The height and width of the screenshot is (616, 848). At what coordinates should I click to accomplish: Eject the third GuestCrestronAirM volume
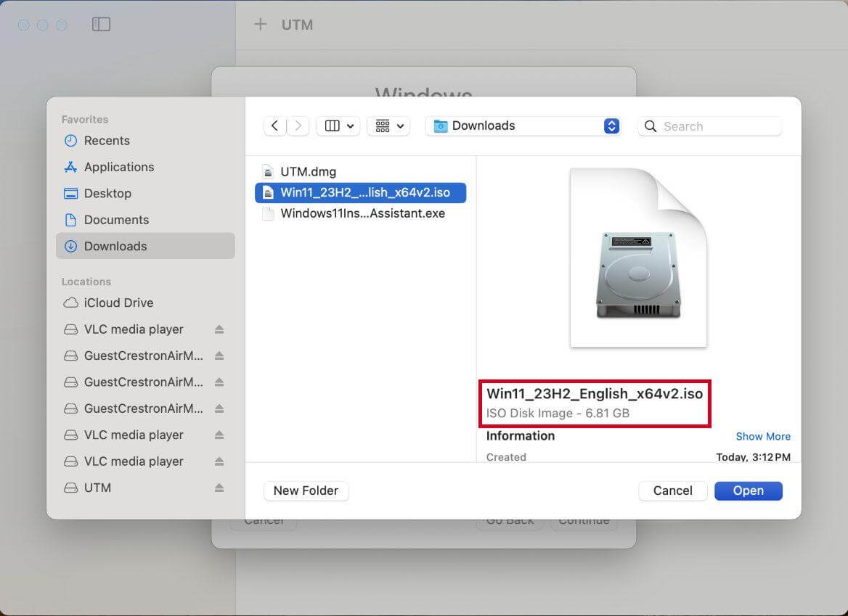click(219, 409)
